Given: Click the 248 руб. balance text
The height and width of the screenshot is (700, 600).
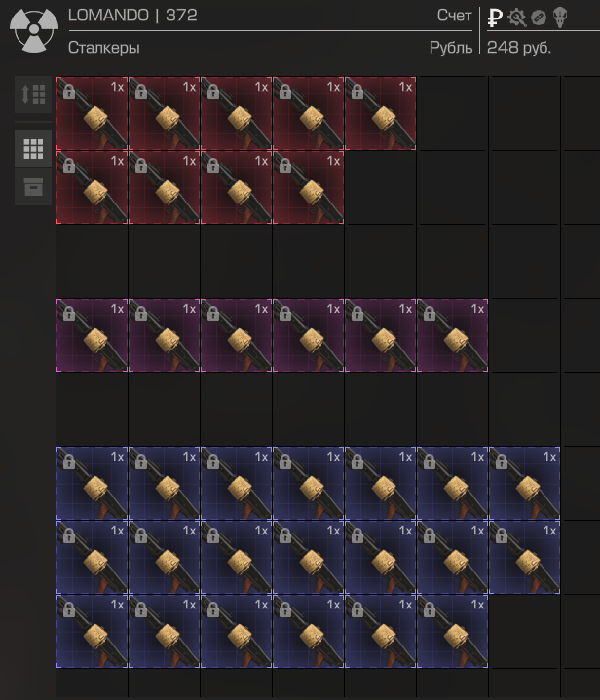Looking at the screenshot, I should click(519, 48).
